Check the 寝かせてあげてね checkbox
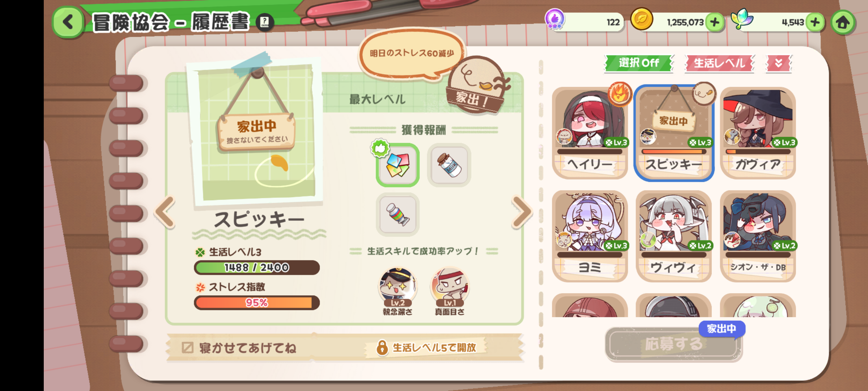 coord(187,348)
